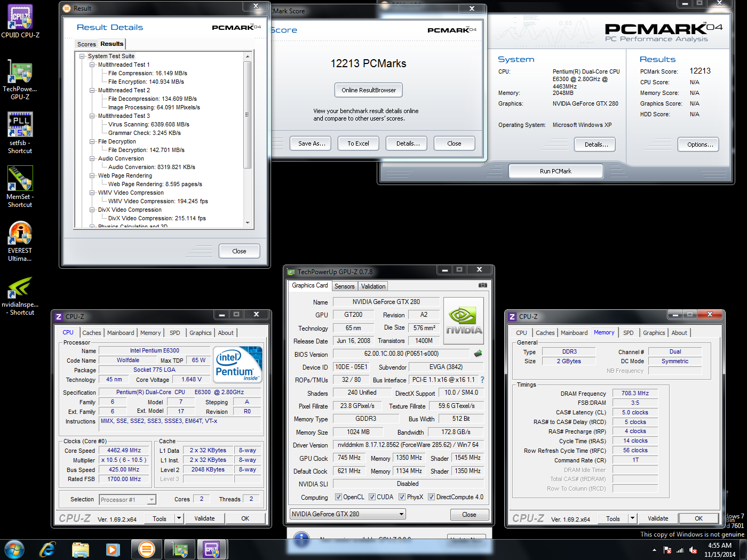The image size is (747, 560).
Task: Collapse the File Decryption tree node
Action: [92, 141]
